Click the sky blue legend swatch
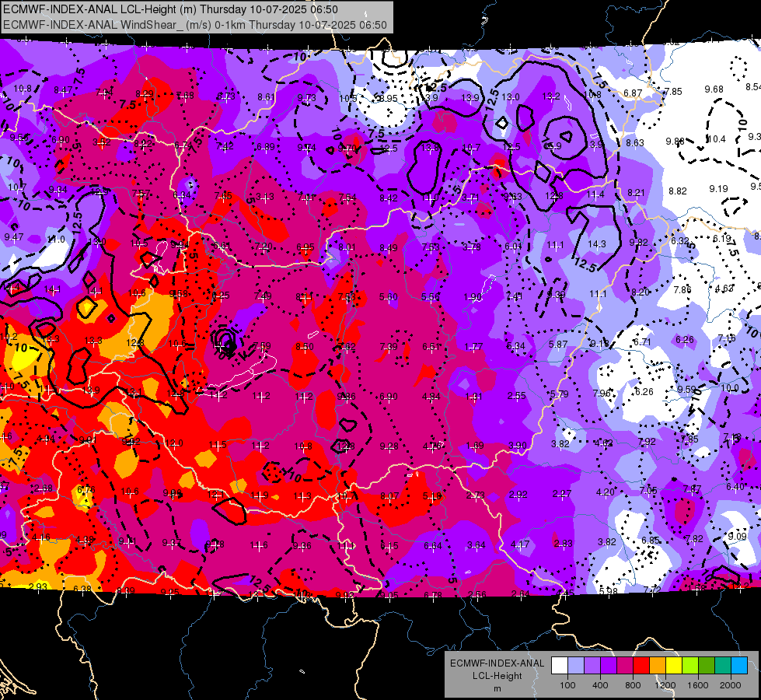This screenshot has width=761, height=700. 739,666
